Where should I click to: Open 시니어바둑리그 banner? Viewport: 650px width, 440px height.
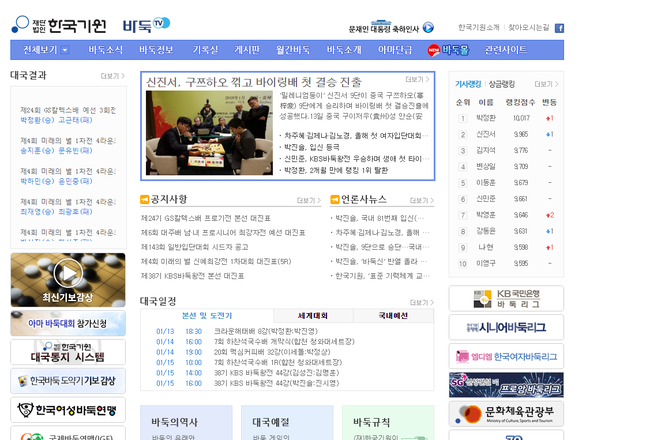tap(506, 327)
